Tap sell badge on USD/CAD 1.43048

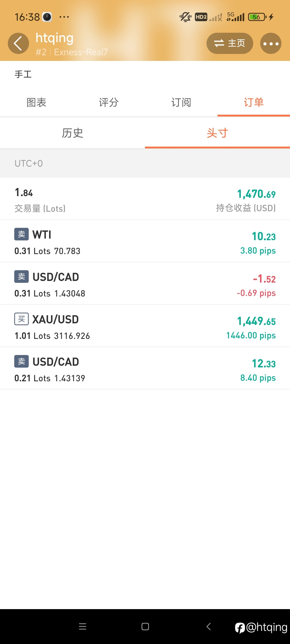pyautogui.click(x=21, y=277)
